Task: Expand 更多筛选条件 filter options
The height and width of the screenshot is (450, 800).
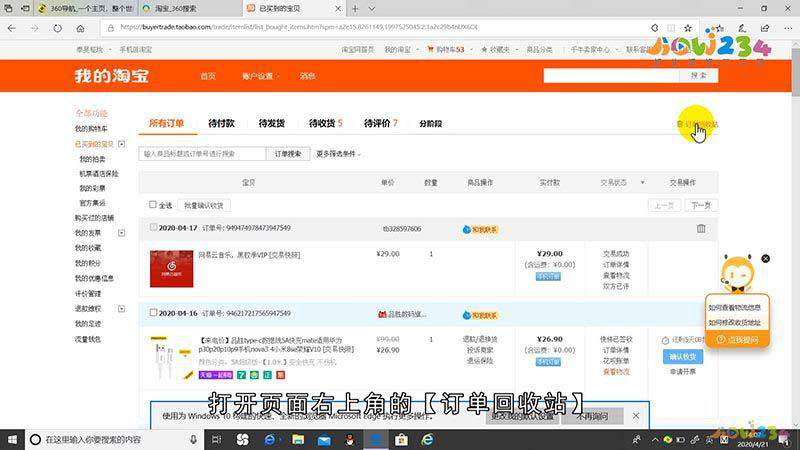Action: [x=338, y=154]
